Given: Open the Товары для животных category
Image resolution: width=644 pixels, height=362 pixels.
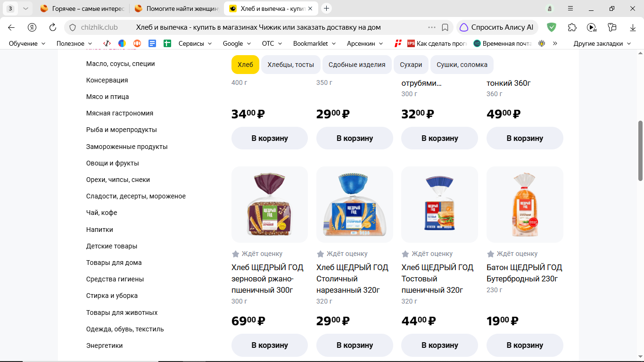Looking at the screenshot, I should 122,313.
